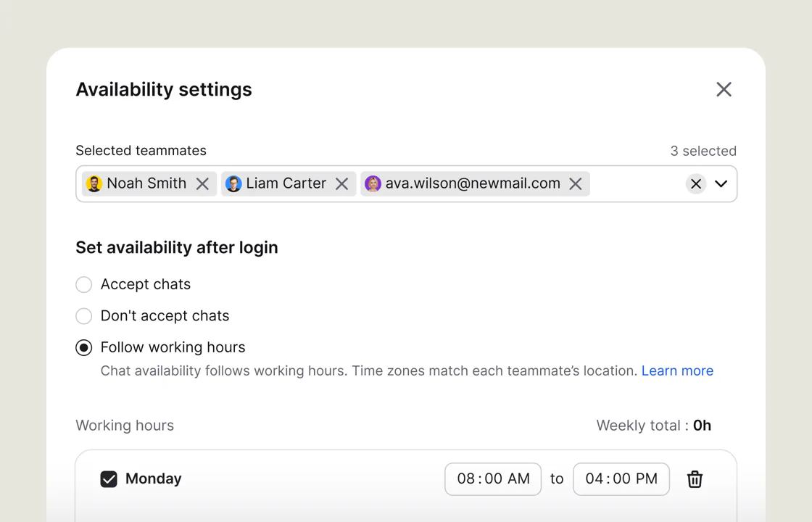Viewport: 812px width, 522px height.
Task: Clear all selected teammates
Action: (695, 184)
